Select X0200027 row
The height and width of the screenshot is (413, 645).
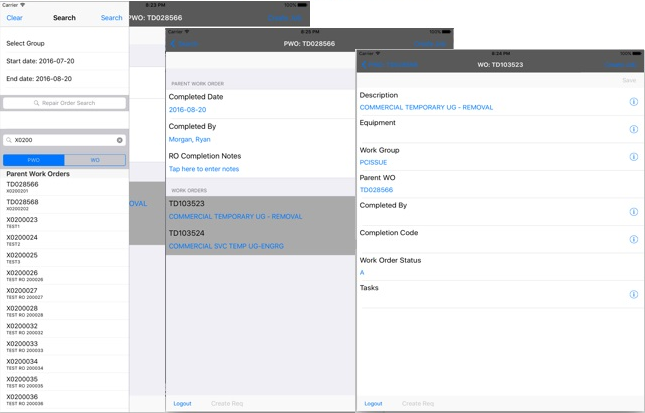click(x=65, y=293)
